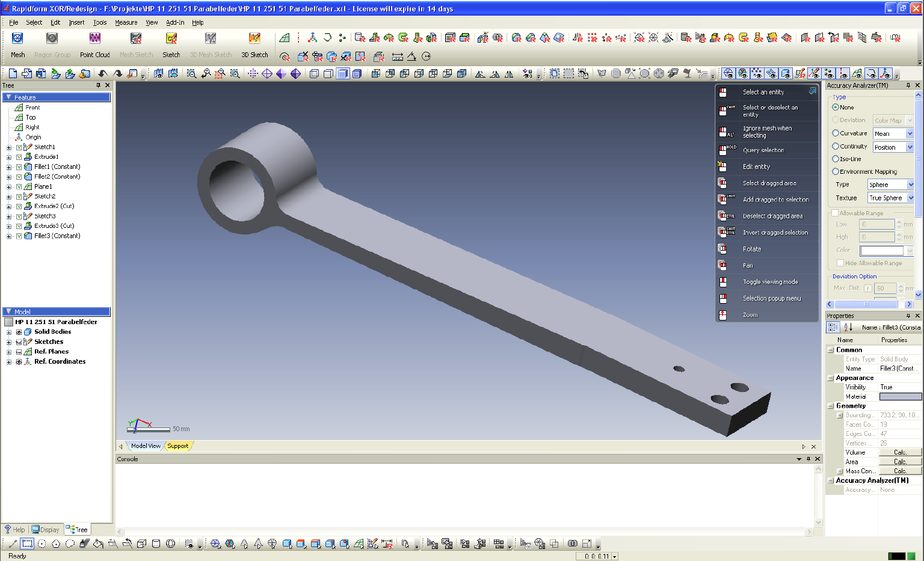
Task: Click the circle selection mode icon
Action: [42, 544]
